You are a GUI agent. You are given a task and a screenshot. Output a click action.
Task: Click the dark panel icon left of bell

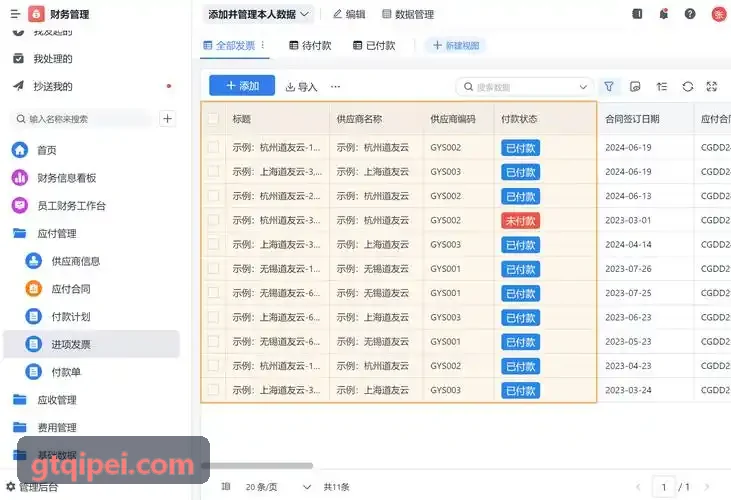[637, 14]
